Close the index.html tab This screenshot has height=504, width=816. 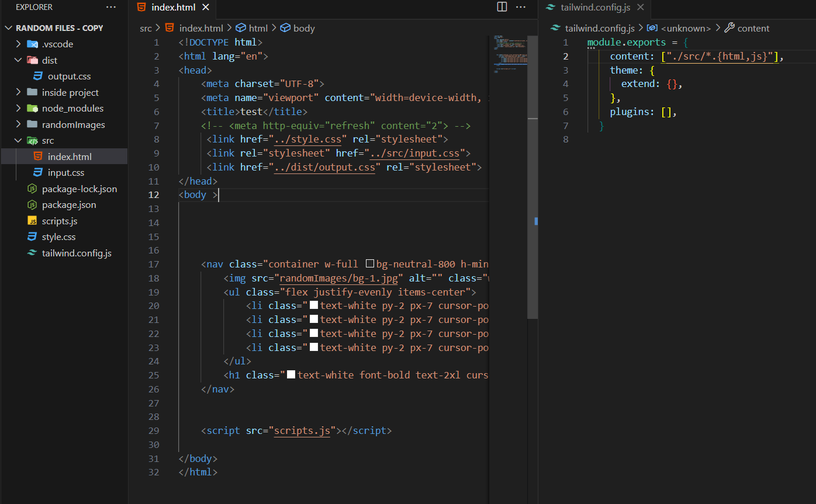205,8
